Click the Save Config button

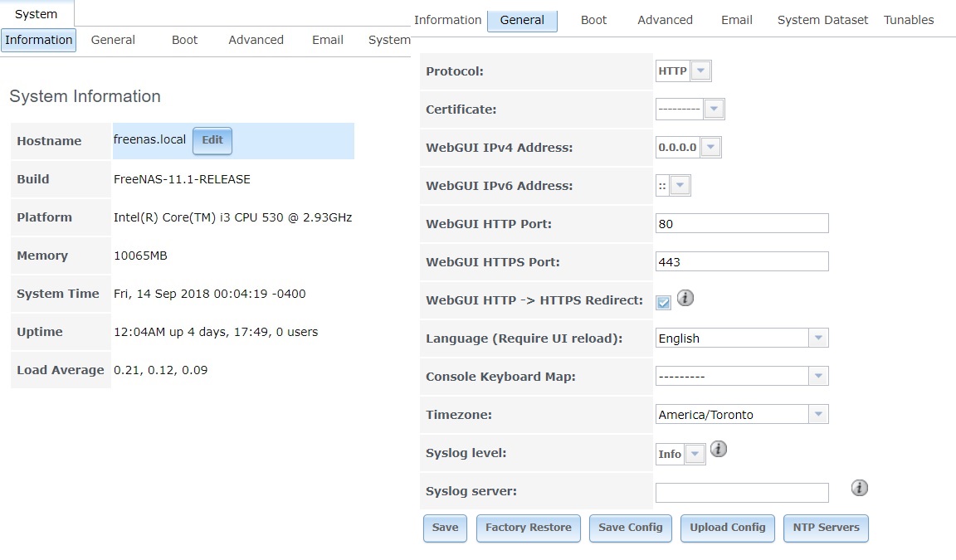[x=631, y=528]
